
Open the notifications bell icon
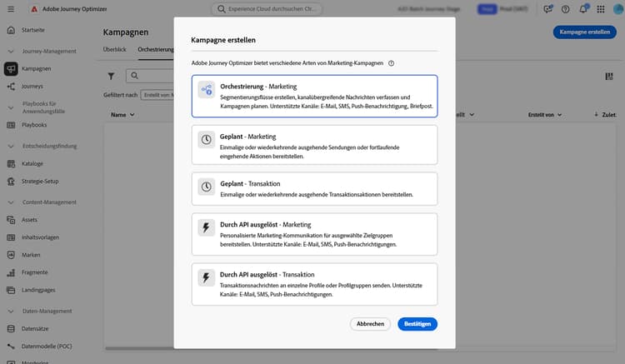tap(583, 9)
